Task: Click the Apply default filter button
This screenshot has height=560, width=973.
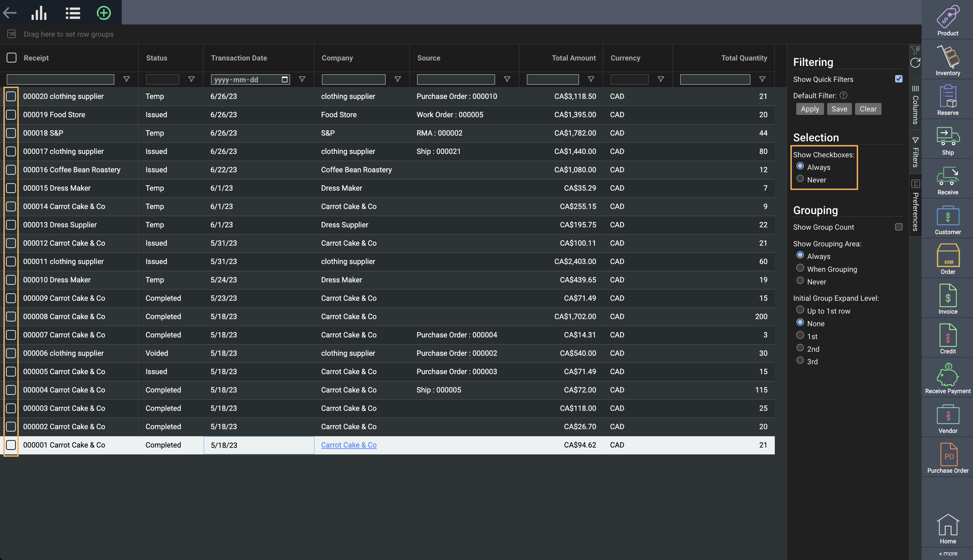Action: coord(809,109)
